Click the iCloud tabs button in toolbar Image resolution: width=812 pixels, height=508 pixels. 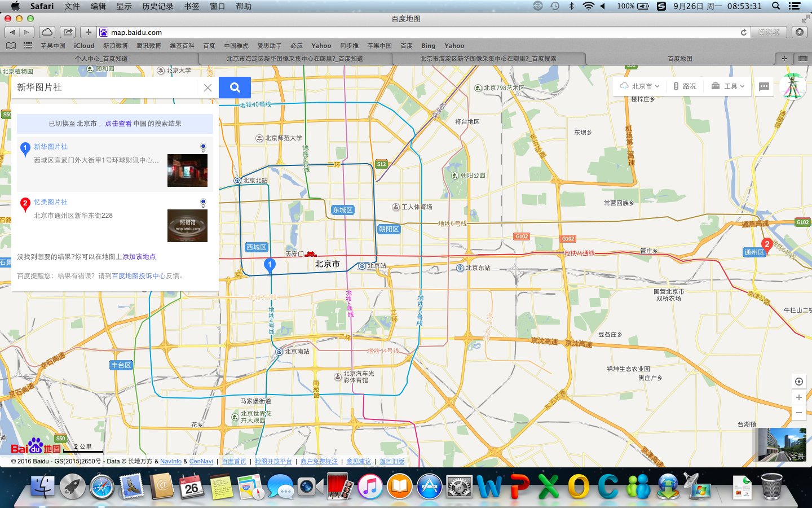pos(47,32)
